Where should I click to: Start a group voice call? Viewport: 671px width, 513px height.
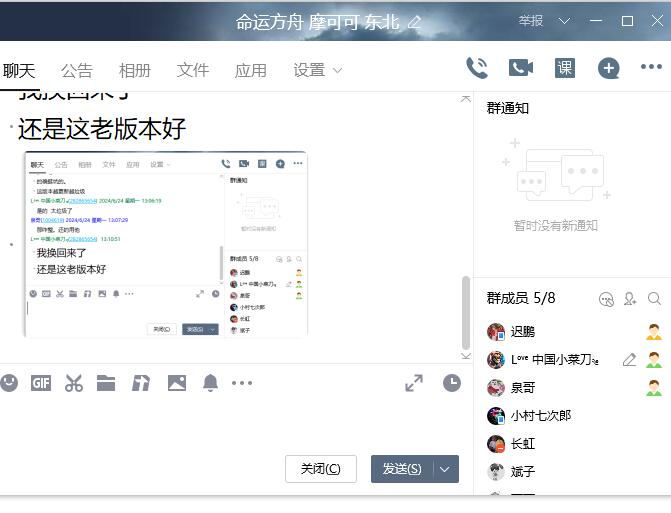477,68
